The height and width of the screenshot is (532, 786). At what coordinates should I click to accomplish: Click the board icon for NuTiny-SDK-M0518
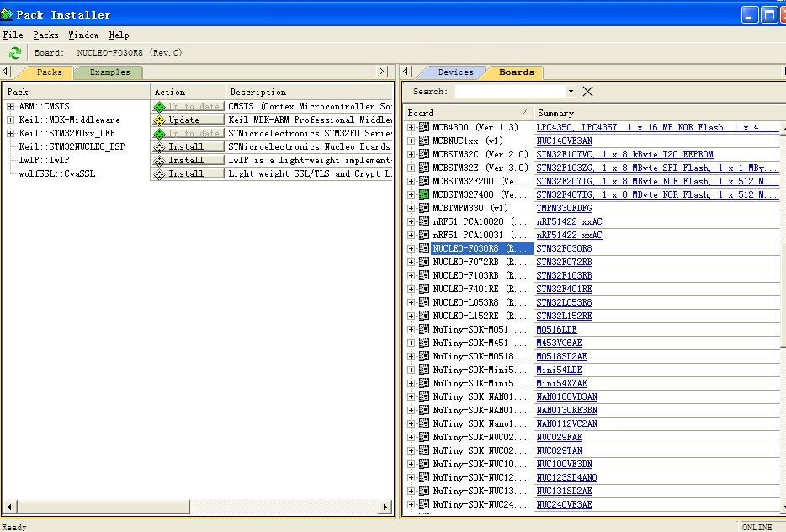(x=424, y=357)
